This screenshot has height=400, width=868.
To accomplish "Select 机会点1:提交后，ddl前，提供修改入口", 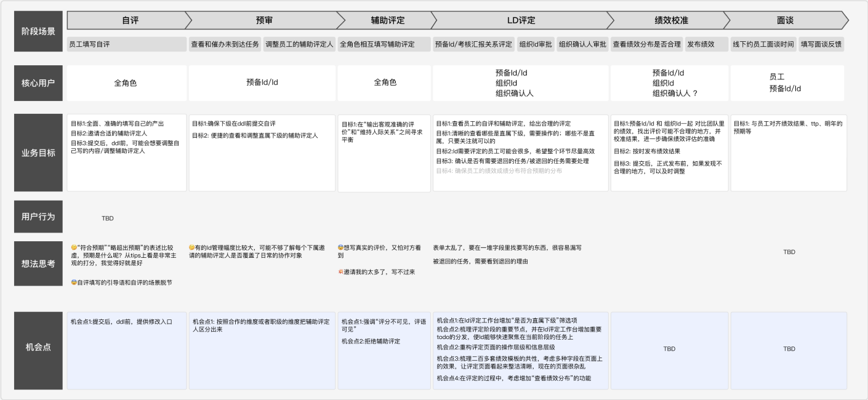I will pyautogui.click(x=121, y=322).
